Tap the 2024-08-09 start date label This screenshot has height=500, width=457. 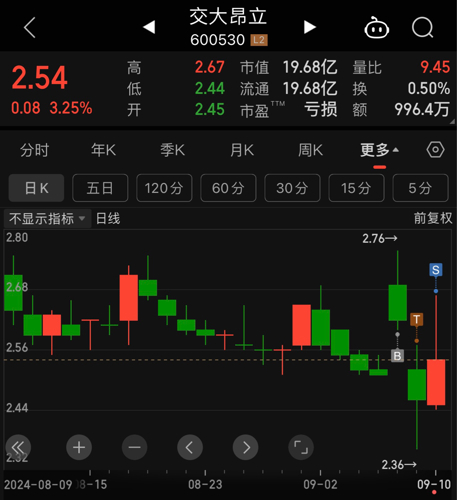click(x=38, y=485)
